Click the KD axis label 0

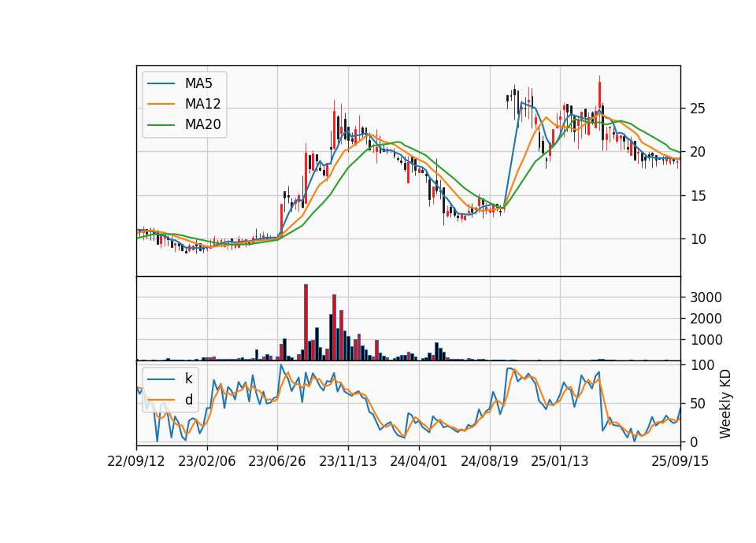point(695,441)
